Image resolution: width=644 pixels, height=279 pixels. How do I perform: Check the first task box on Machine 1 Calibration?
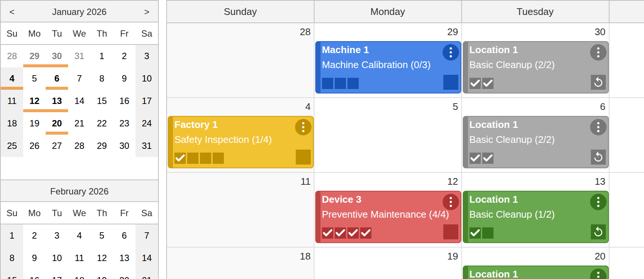[x=328, y=83]
